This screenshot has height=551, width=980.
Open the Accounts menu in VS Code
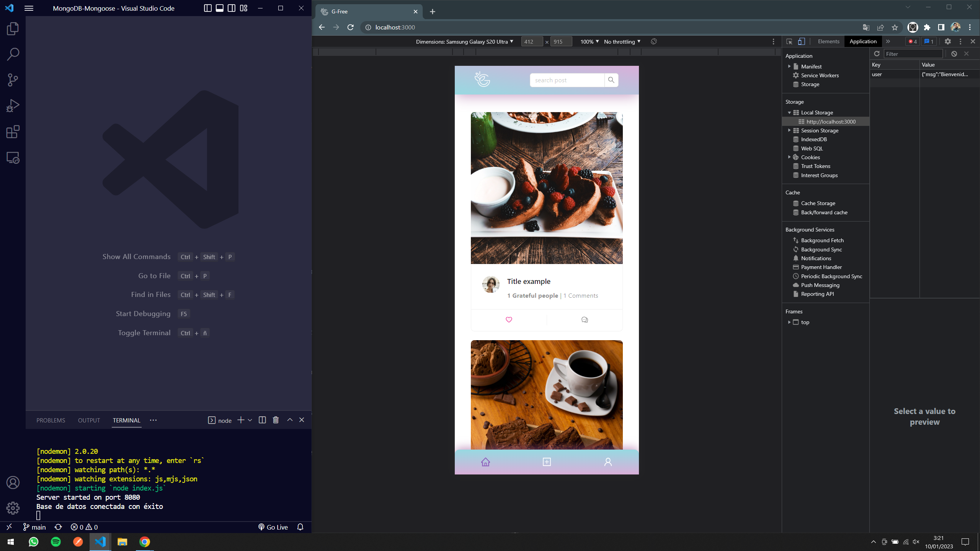pyautogui.click(x=13, y=483)
